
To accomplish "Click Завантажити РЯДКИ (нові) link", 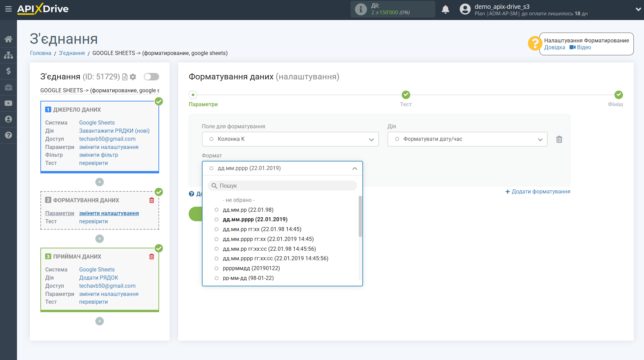I will tap(114, 131).
